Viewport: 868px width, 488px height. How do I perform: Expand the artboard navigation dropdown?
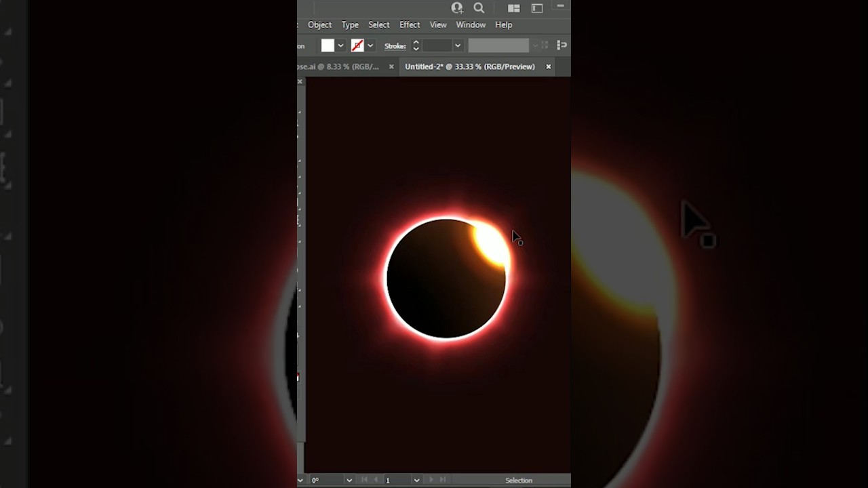[416, 480]
